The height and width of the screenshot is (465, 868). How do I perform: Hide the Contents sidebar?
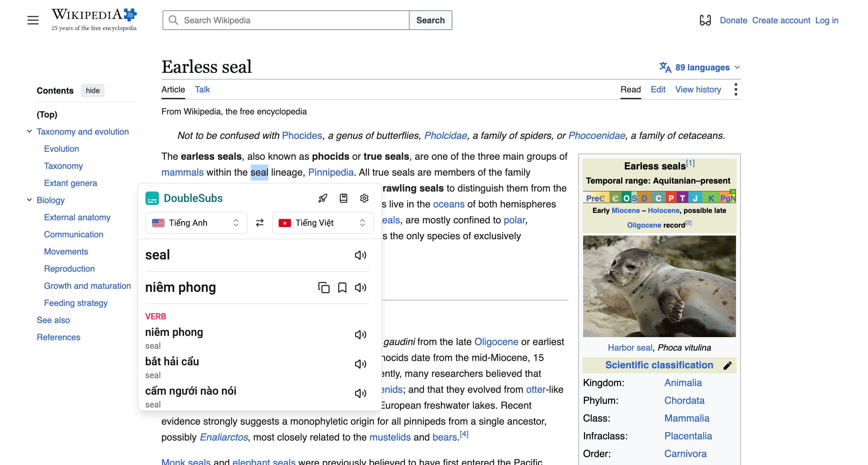pos(93,91)
